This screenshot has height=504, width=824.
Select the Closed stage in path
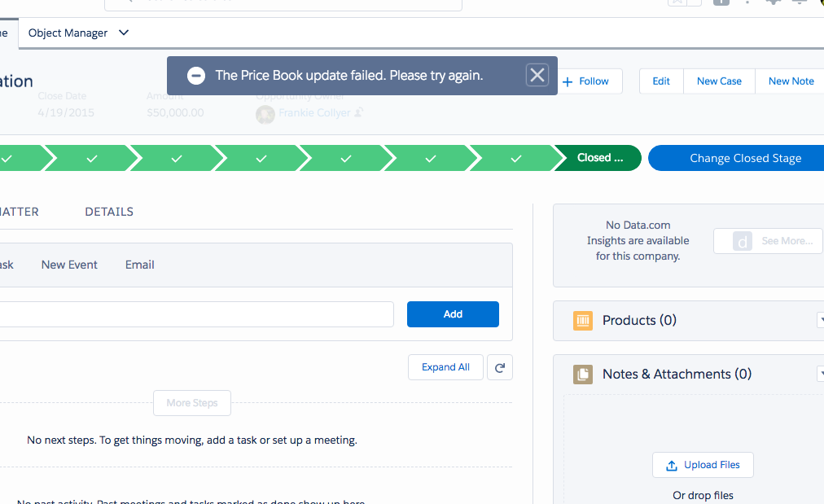pos(598,158)
